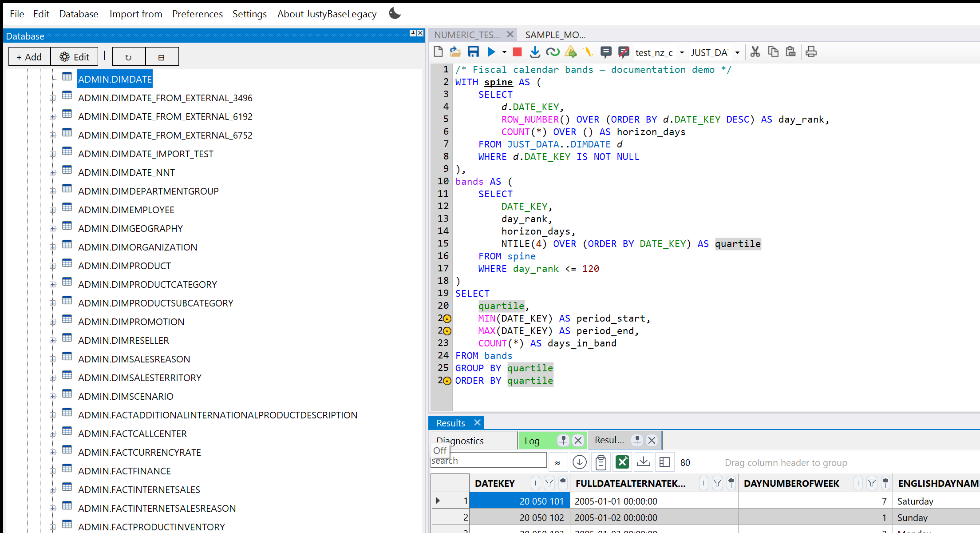Image resolution: width=980 pixels, height=533 pixels.
Task: Refresh the database tree
Action: [129, 57]
